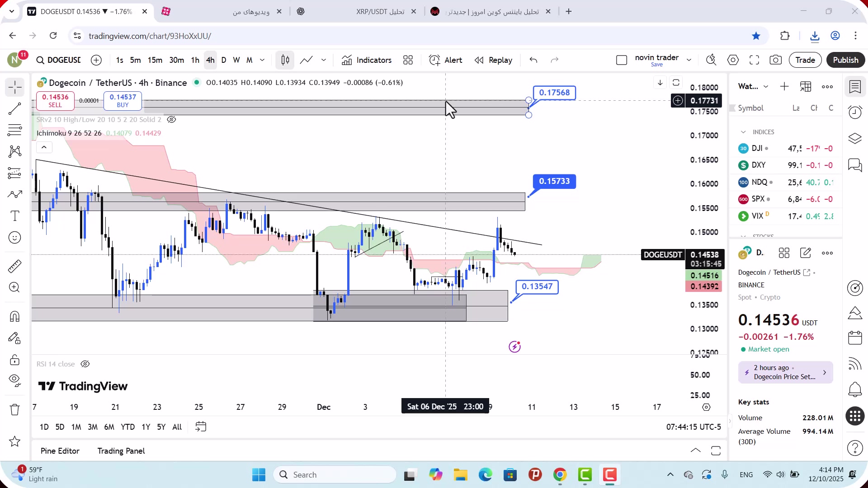Viewport: 868px width, 488px height.
Task: Select the crosshair cursor tool
Action: pos(15,87)
